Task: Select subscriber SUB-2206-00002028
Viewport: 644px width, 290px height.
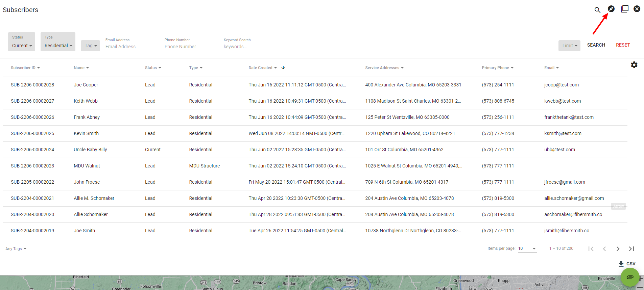Action: point(32,85)
